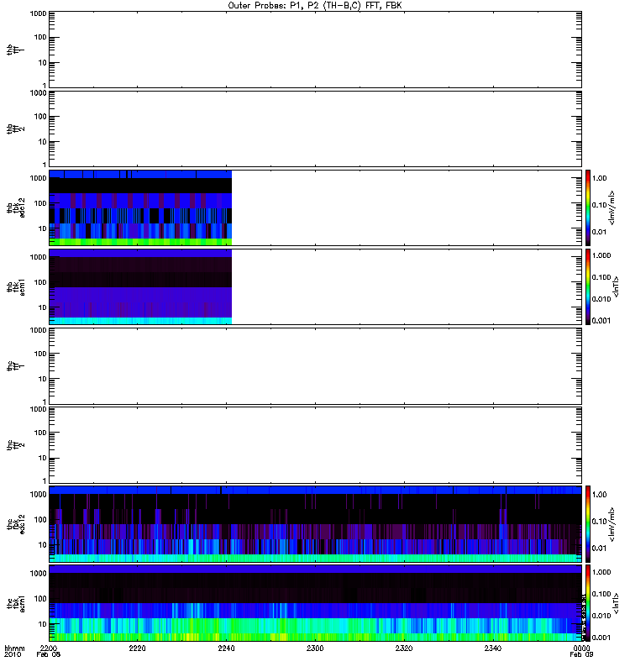Click the thb fbk edc12 color bar
Viewport: 630px width, 672px height.
point(588,207)
